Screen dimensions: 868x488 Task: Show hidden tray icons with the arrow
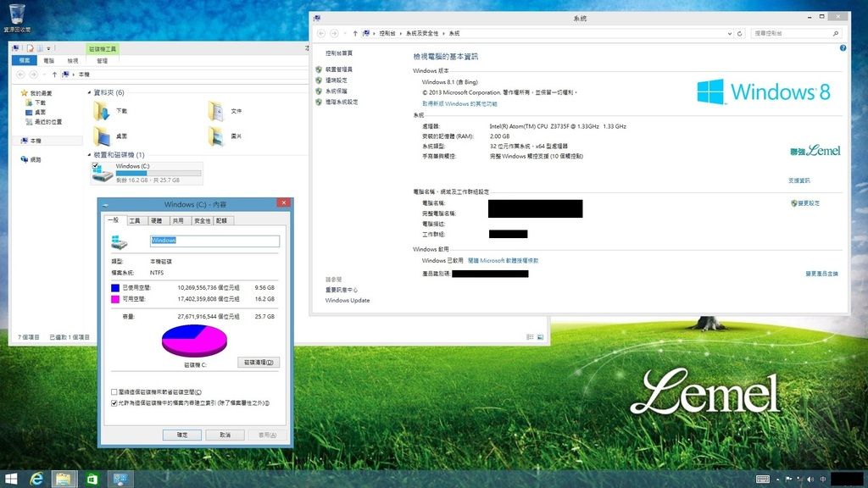pos(778,480)
